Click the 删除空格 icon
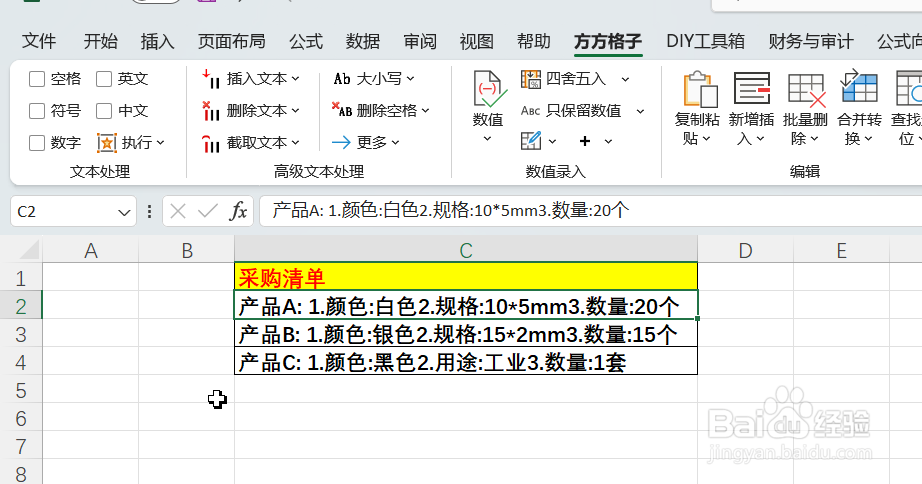The width and height of the screenshot is (922, 484). point(342,109)
